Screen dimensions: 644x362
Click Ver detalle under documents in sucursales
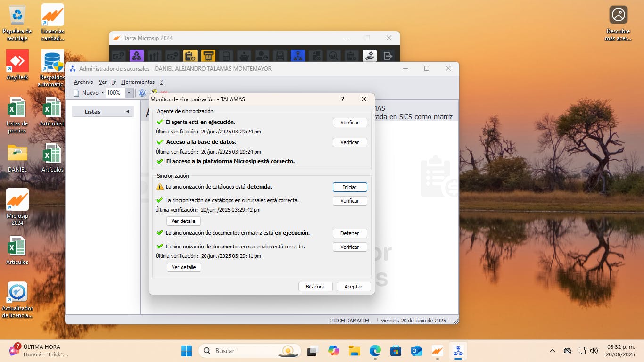tap(184, 267)
